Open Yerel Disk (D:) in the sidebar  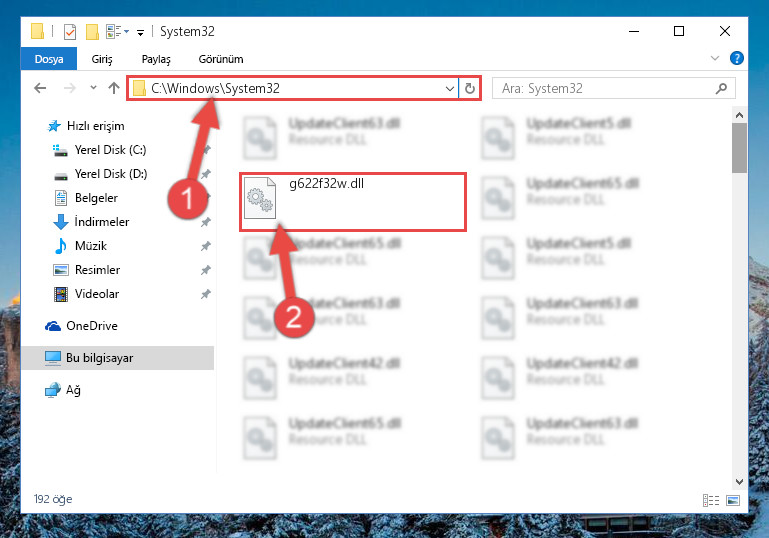100,174
